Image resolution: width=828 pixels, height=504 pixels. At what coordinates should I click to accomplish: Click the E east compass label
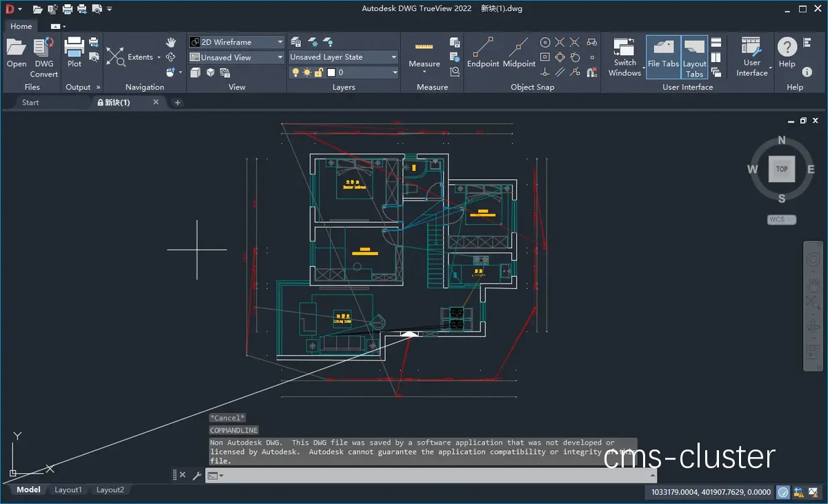click(x=811, y=169)
